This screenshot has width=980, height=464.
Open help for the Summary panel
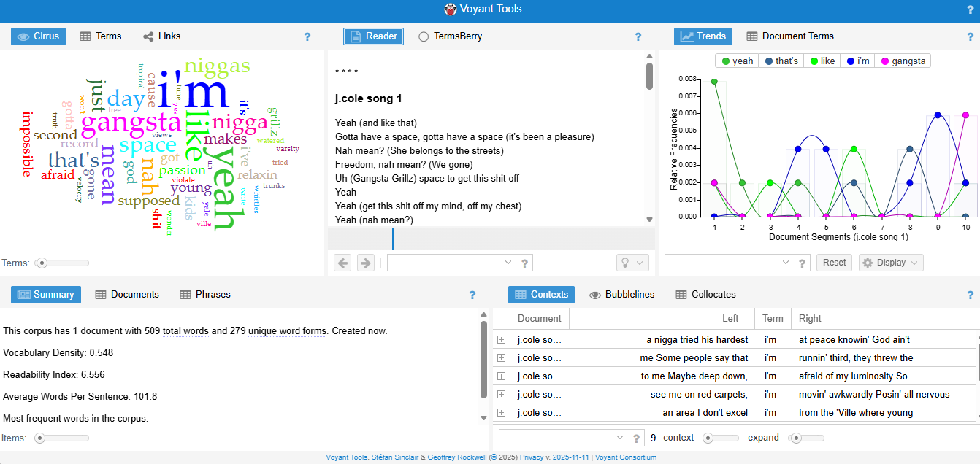[472, 295]
